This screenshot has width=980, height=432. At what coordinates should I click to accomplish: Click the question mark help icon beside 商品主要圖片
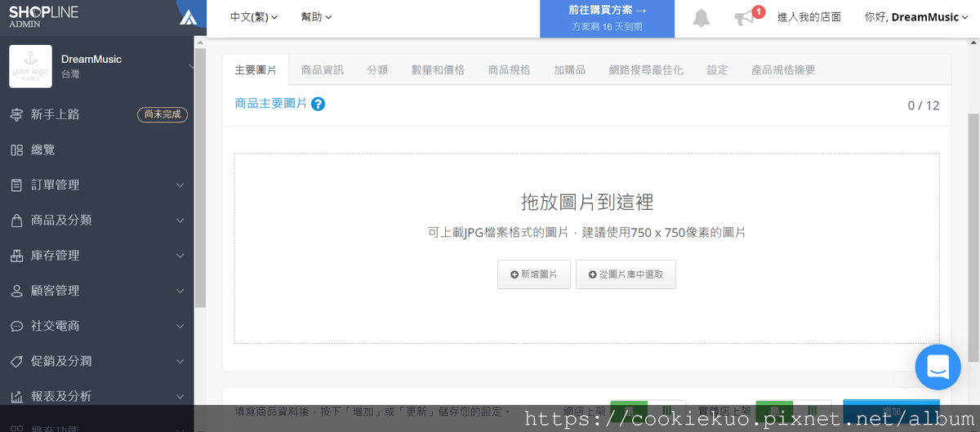coord(318,104)
